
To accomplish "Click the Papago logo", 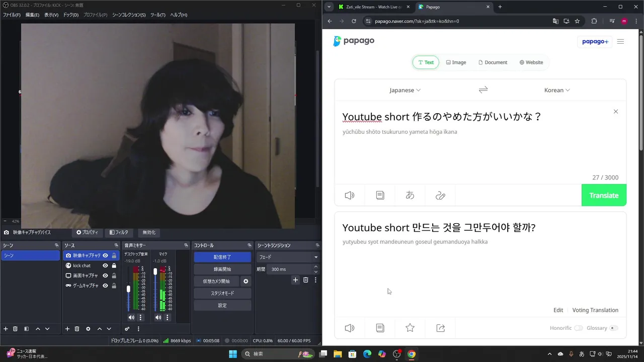I will (x=354, y=41).
